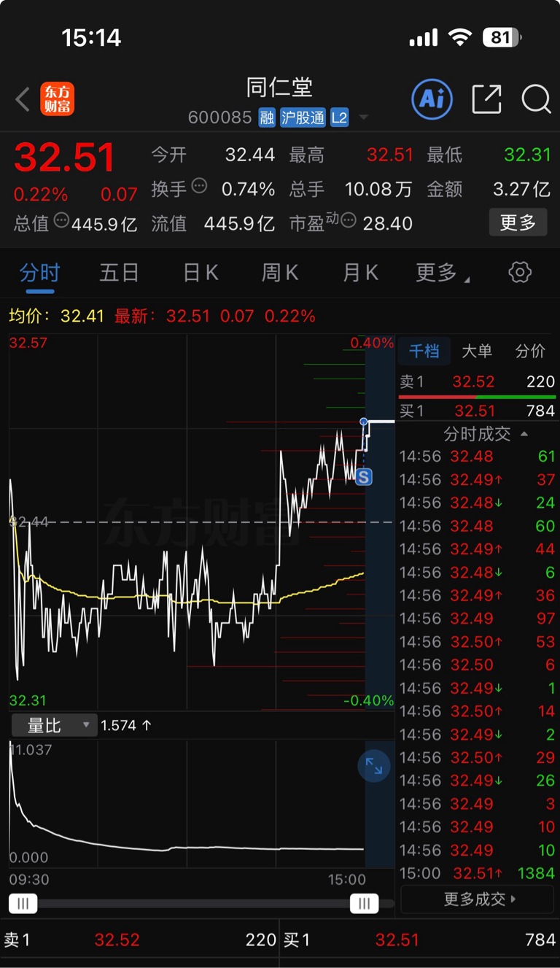
Task: Tap the 均价 32.41 label
Action: [x=57, y=316]
